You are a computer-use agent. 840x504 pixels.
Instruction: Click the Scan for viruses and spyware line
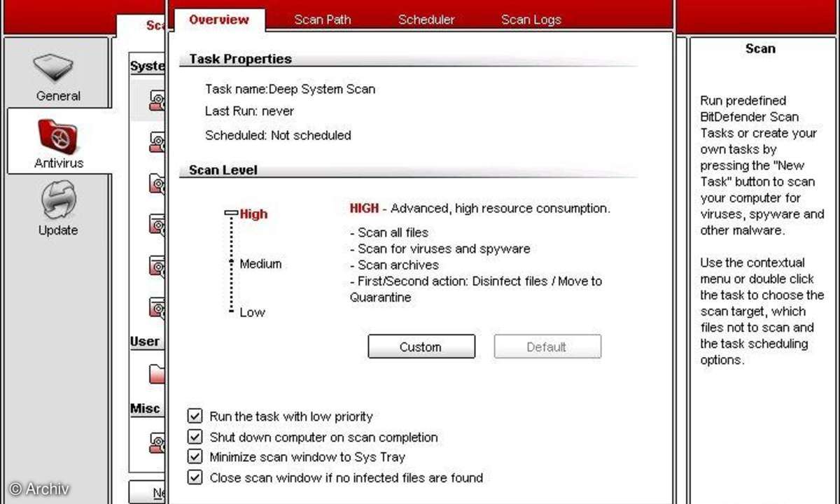pyautogui.click(x=440, y=248)
